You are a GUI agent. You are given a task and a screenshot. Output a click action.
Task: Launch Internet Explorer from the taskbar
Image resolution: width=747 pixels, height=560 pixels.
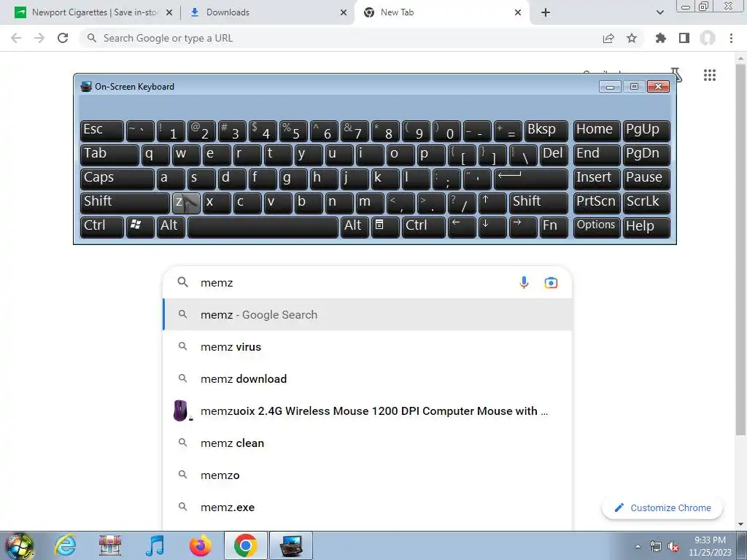click(x=65, y=545)
